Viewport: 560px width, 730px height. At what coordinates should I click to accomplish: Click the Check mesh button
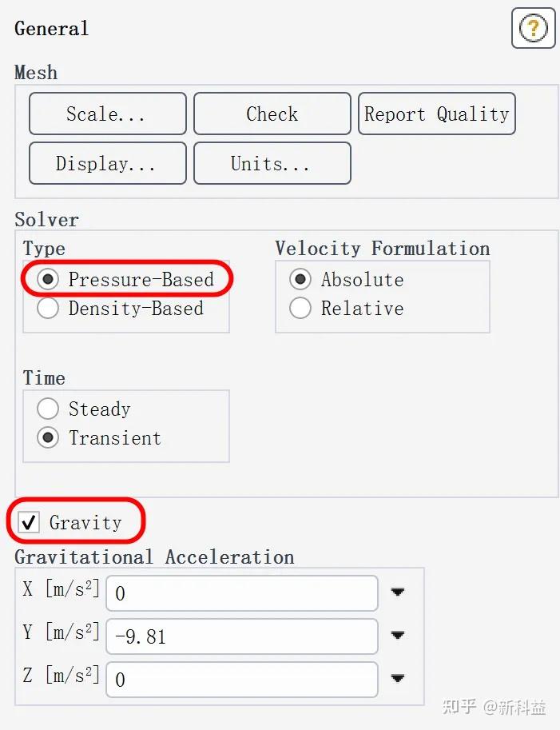click(272, 114)
